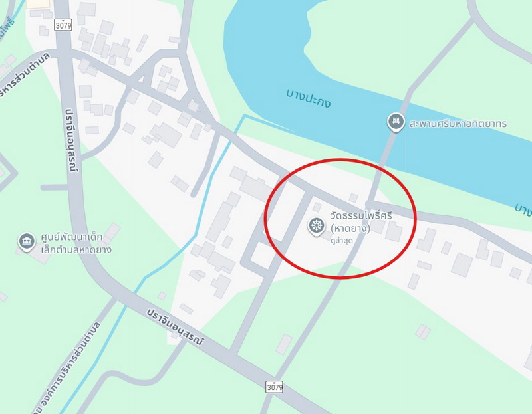Image resolution: width=532 pixels, height=414 pixels.
Task: Click the upper 3079 route shield
Action: click(x=63, y=25)
